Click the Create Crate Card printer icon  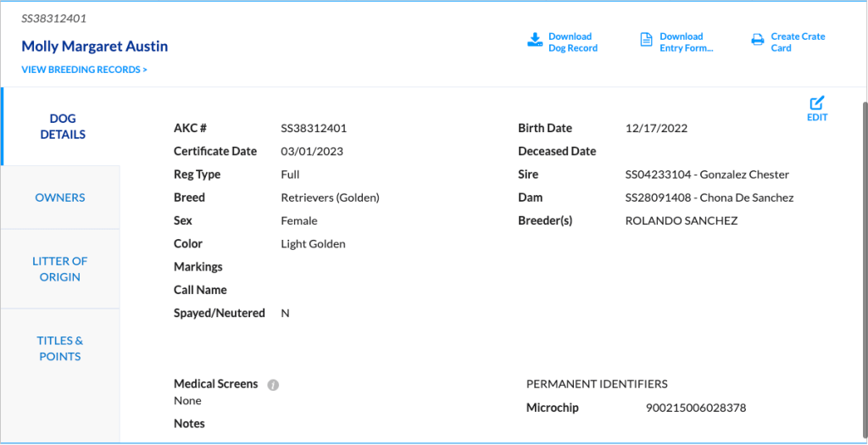click(757, 40)
